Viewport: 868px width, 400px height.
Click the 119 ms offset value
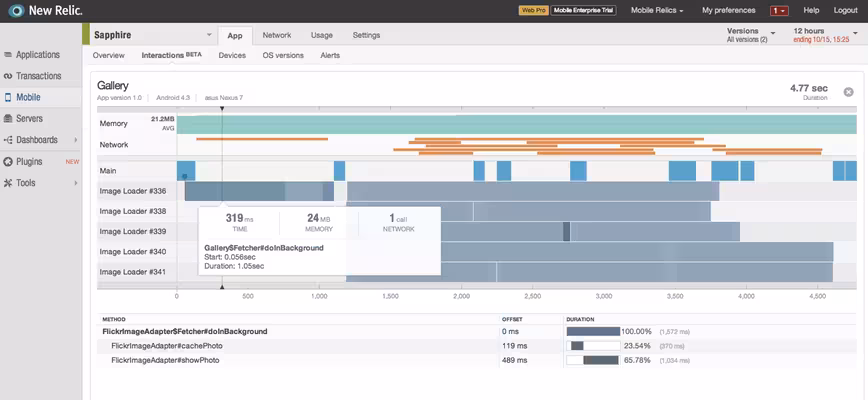click(514, 346)
